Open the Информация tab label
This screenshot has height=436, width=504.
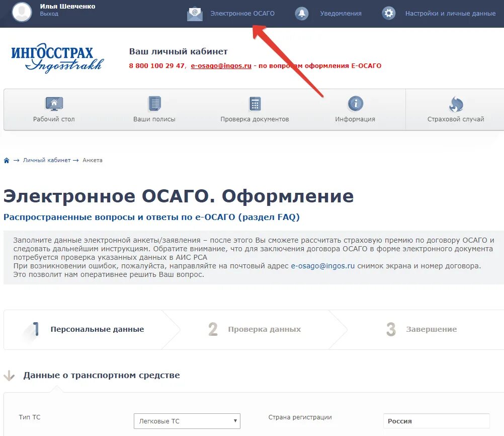click(x=355, y=119)
